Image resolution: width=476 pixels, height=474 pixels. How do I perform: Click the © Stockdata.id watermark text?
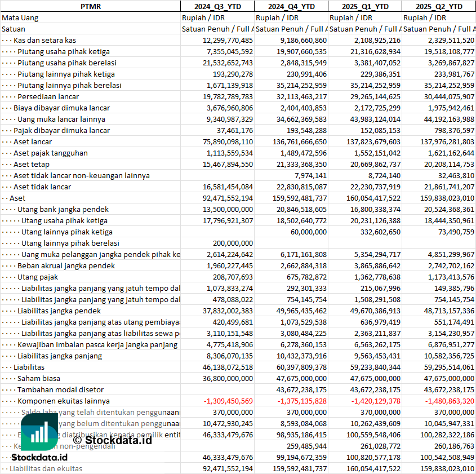tap(112, 440)
